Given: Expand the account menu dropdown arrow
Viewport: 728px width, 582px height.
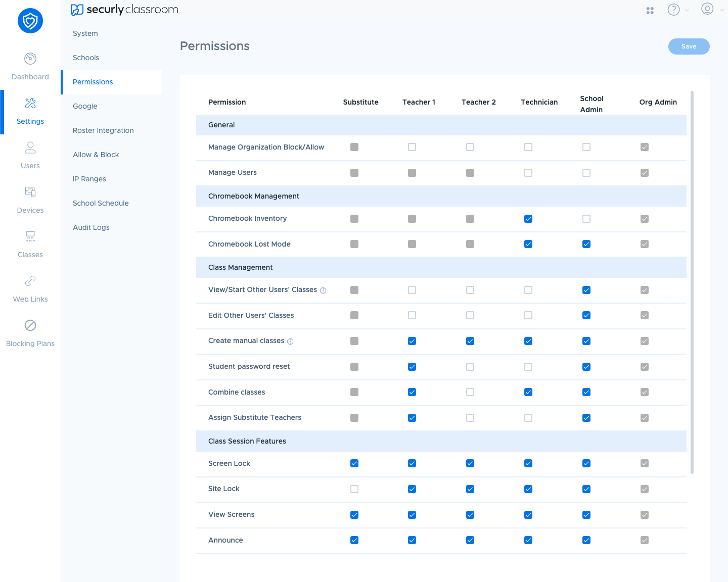Looking at the screenshot, I should click(x=721, y=10).
